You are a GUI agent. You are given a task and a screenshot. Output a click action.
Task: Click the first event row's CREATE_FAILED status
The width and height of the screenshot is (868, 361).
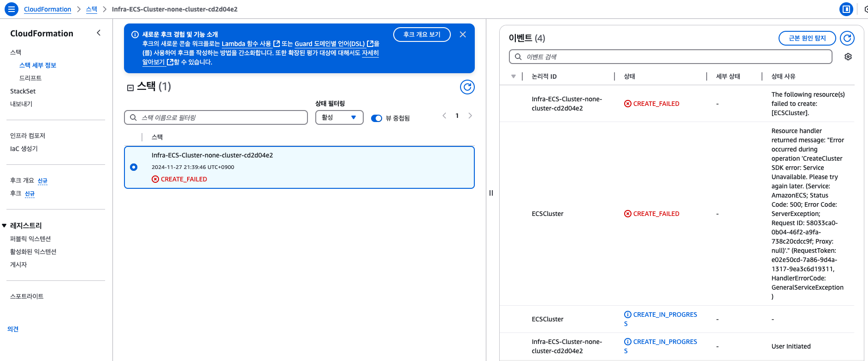click(652, 104)
